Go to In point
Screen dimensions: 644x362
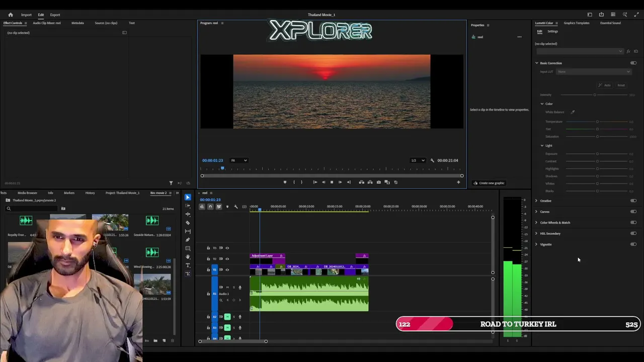click(x=315, y=182)
